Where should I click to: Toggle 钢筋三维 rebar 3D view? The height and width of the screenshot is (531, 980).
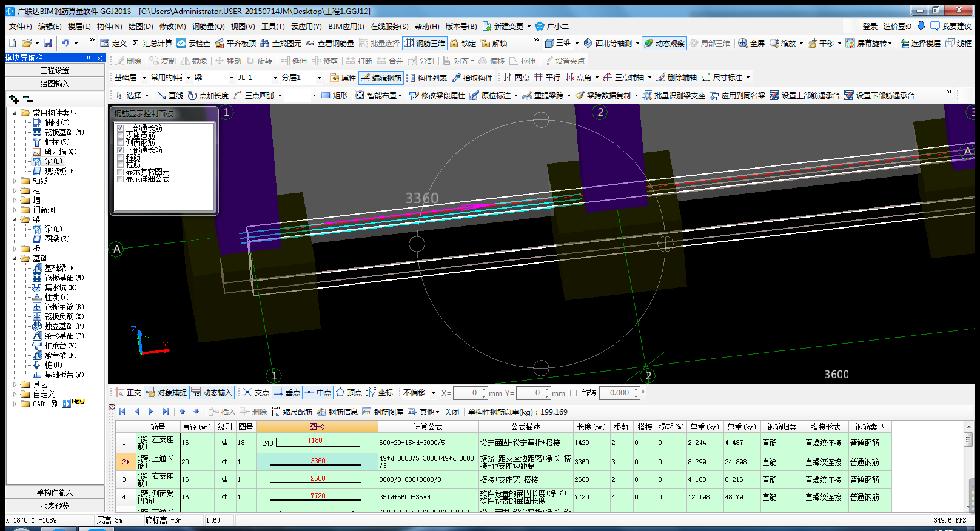click(425, 43)
